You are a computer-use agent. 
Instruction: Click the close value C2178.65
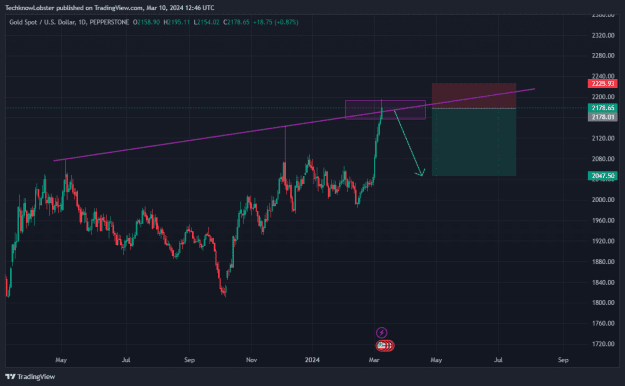[x=236, y=22]
